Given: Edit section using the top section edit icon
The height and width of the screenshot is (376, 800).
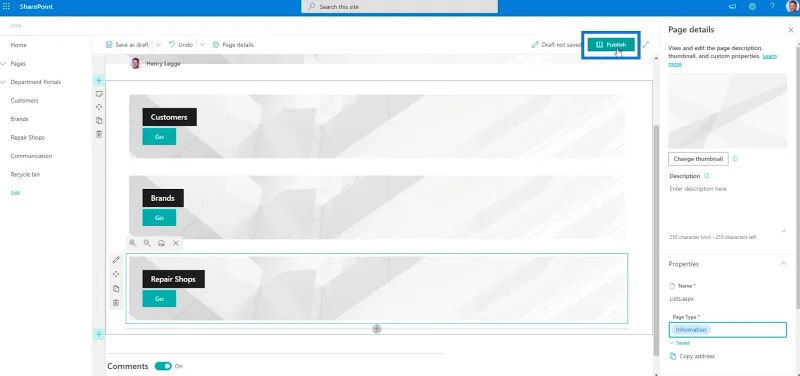Looking at the screenshot, I should pyautogui.click(x=99, y=94).
